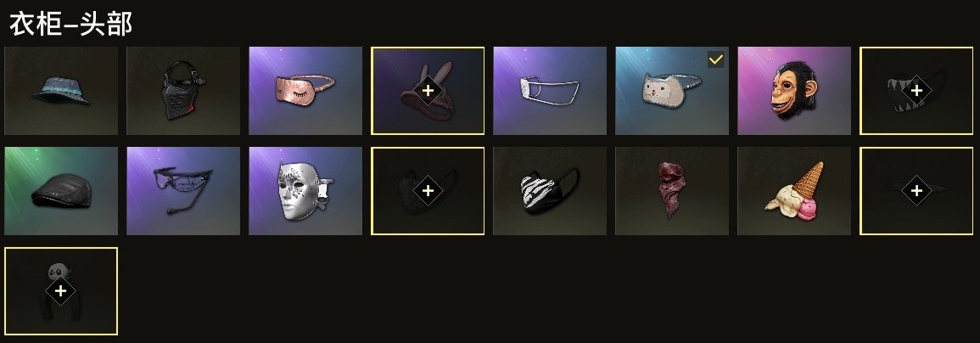Click the 衣柜-头部 title heading

coord(70,25)
